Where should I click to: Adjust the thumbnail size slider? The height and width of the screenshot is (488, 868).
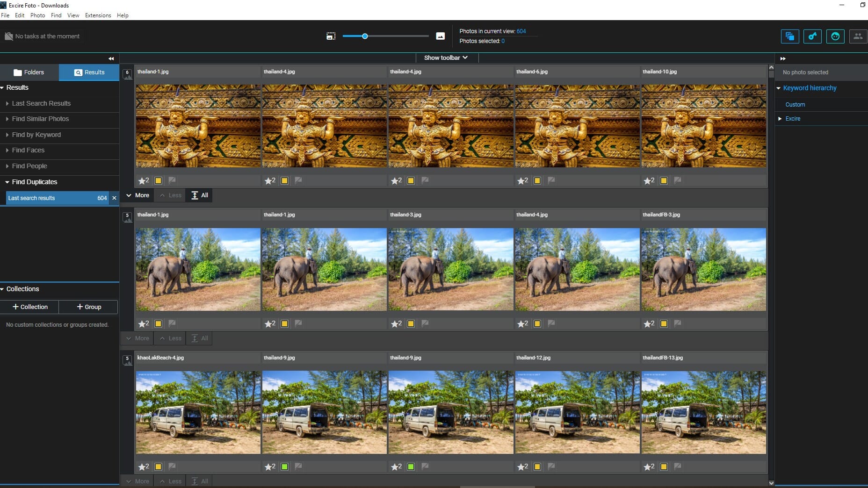tap(364, 36)
